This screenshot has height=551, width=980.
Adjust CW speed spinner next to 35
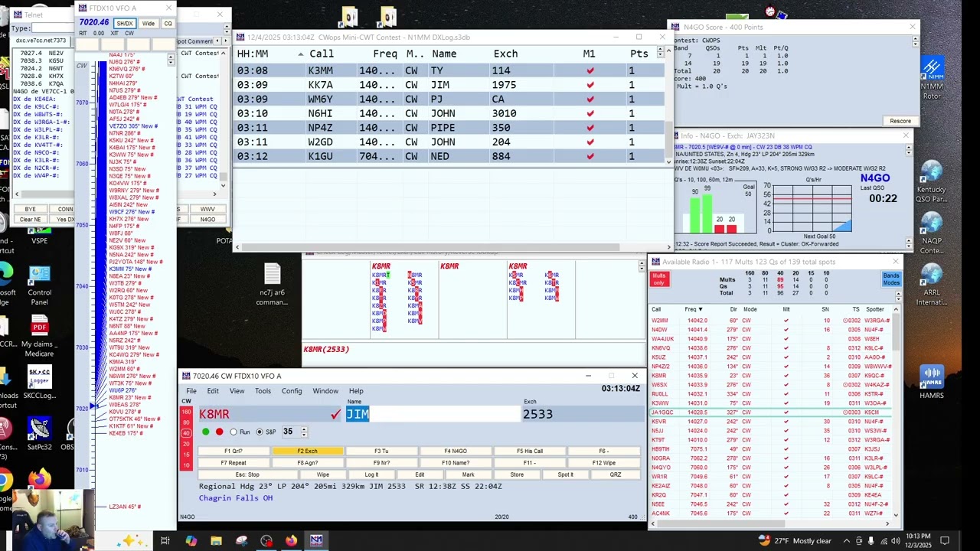click(304, 432)
